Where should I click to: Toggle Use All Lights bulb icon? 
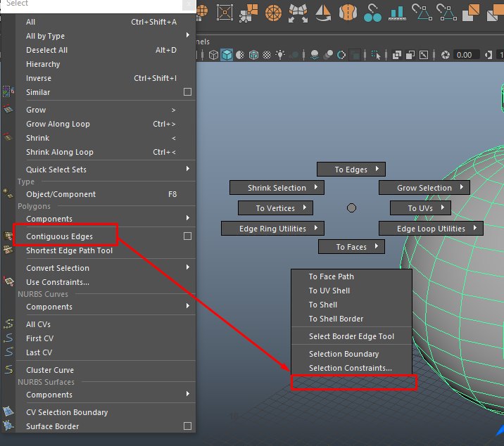coord(280,55)
